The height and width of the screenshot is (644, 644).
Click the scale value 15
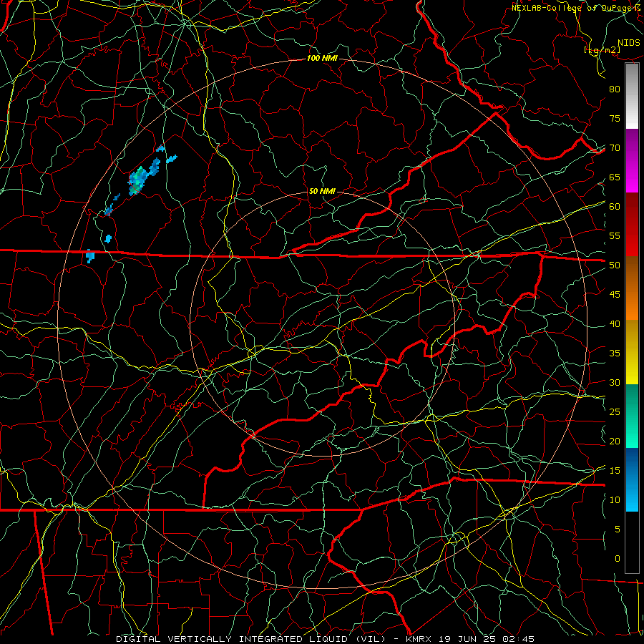[x=615, y=471]
